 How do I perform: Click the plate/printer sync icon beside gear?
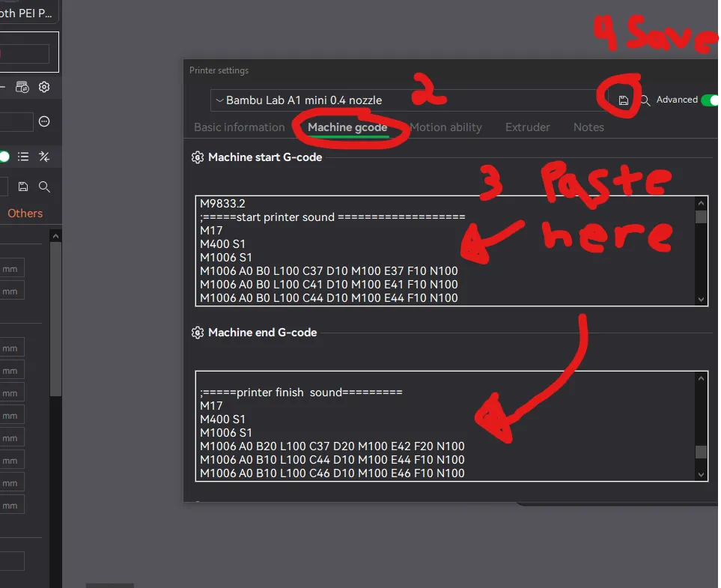[22, 87]
